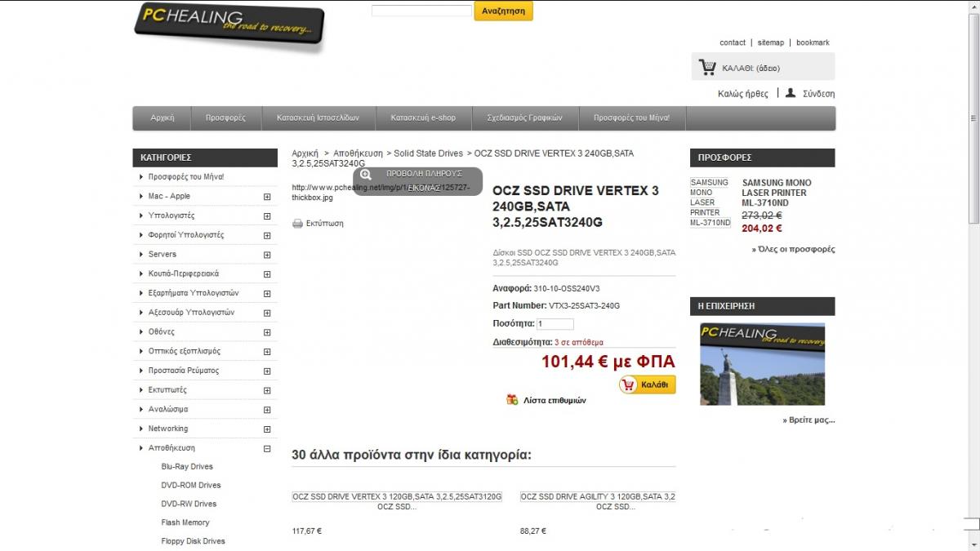This screenshot has width=980, height=551.
Task: Click the contact link
Action: pos(733,42)
